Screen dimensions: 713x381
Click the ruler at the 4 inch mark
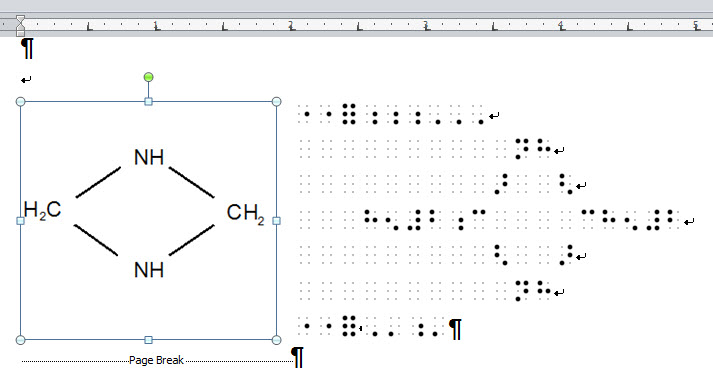point(561,25)
